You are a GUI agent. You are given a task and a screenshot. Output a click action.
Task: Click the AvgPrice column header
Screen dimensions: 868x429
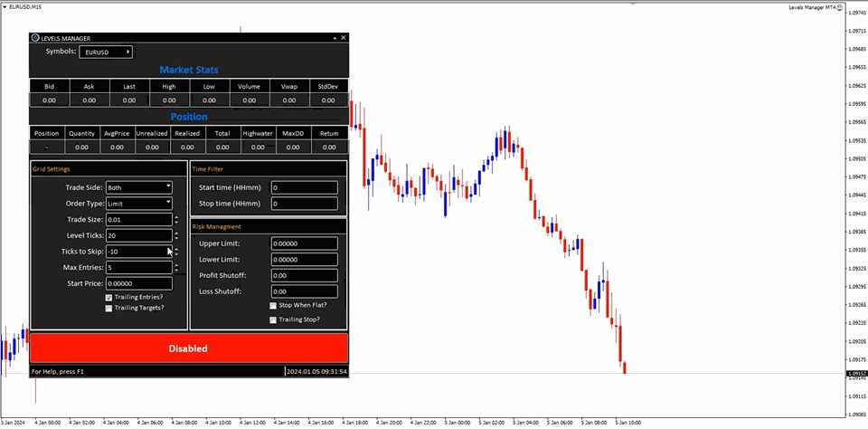117,134
